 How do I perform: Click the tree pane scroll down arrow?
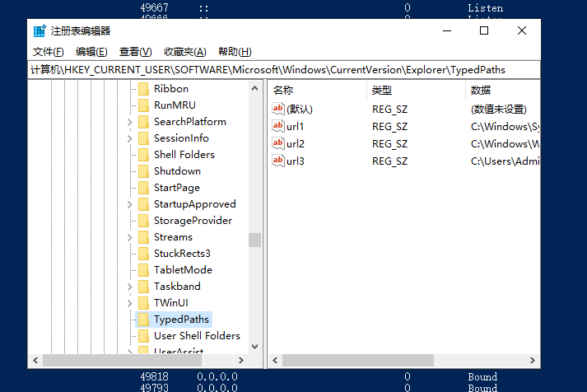tap(255, 347)
